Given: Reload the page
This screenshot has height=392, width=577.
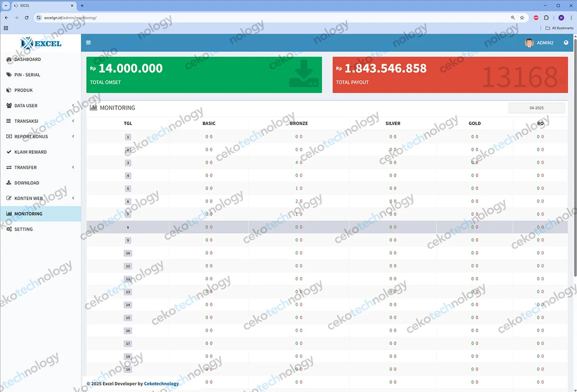Looking at the screenshot, I should point(26,18).
